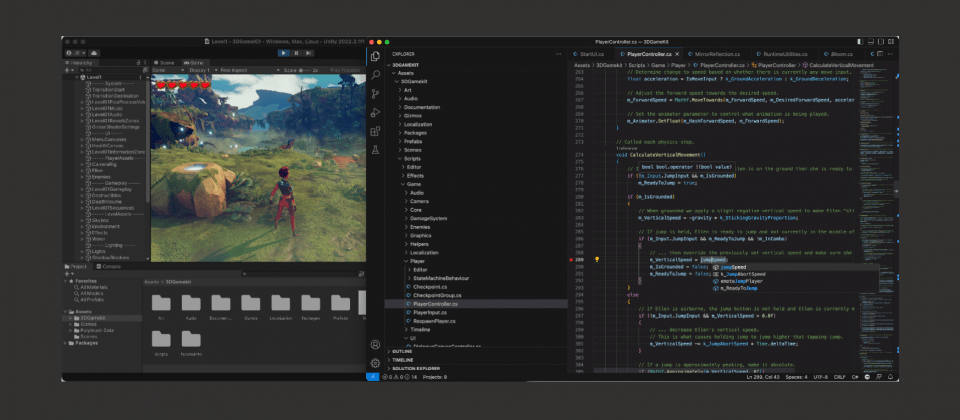Select 3DGamekit folder in Unity Project tree
This screenshot has width=960, height=420.
(x=103, y=318)
